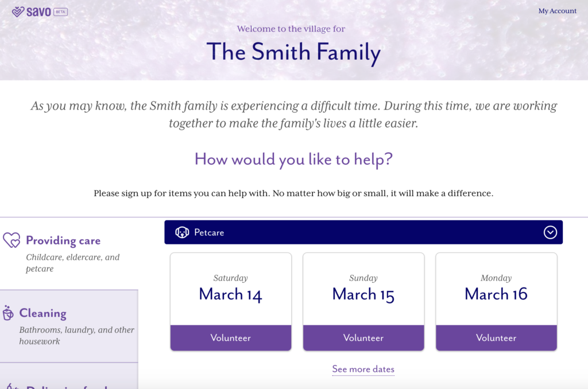
Task: Click the cleaning bucket icon in sidebar
Action: point(8,313)
